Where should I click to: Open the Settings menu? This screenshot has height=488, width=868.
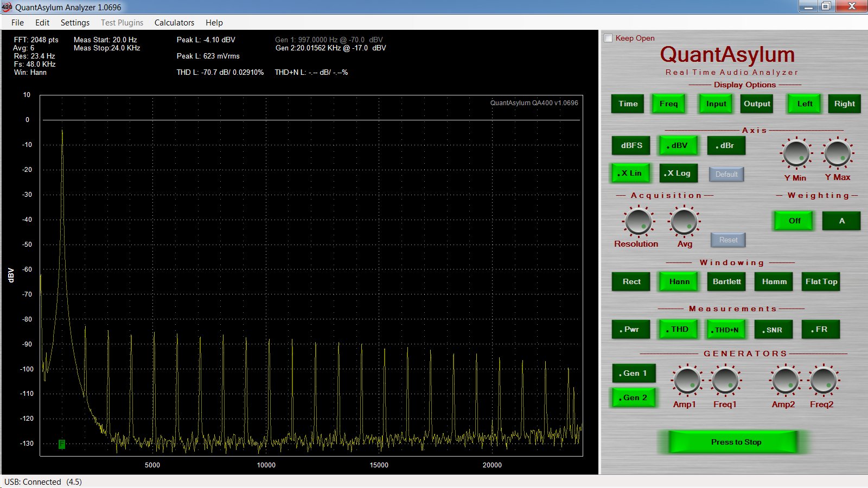click(75, 22)
